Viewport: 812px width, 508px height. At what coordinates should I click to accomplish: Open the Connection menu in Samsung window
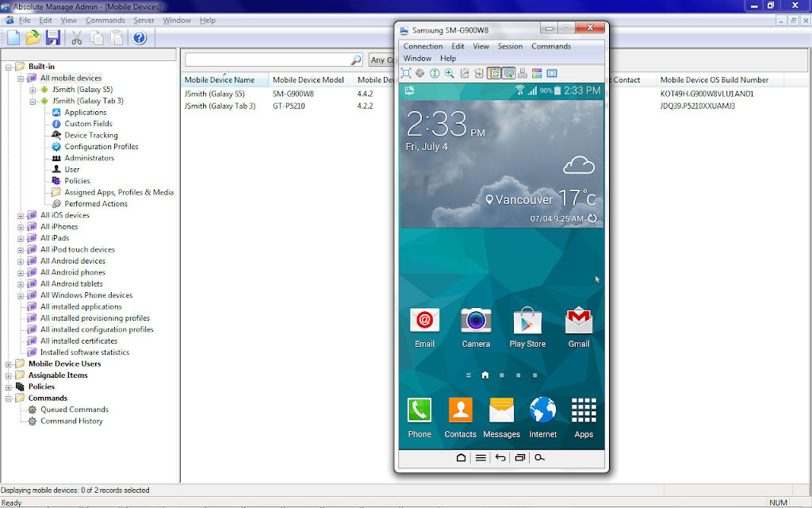[x=423, y=46]
